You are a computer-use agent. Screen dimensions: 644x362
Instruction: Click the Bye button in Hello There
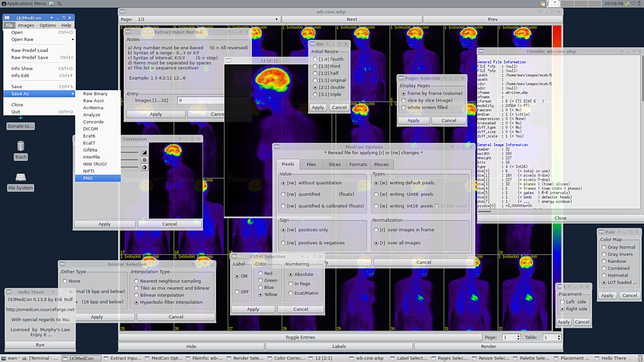coord(40,344)
